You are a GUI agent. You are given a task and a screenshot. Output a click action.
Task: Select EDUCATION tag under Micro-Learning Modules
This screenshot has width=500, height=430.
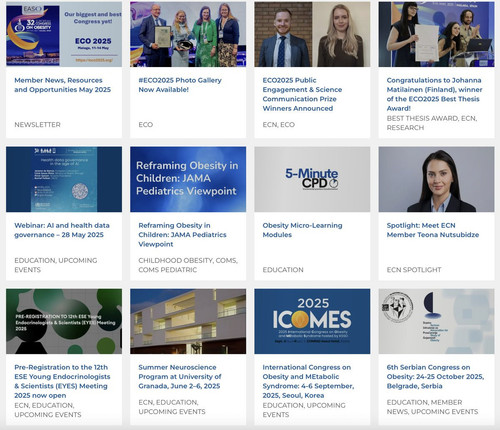[283, 270]
